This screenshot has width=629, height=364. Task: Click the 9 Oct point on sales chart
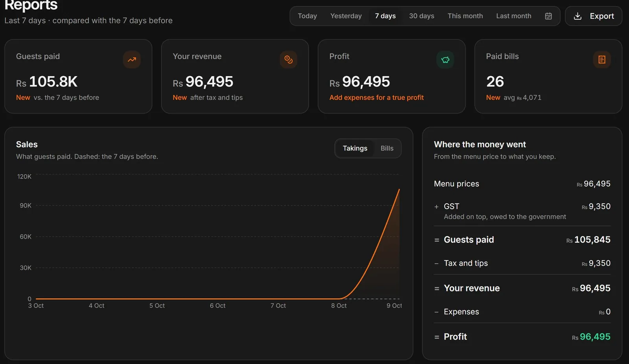click(x=399, y=189)
